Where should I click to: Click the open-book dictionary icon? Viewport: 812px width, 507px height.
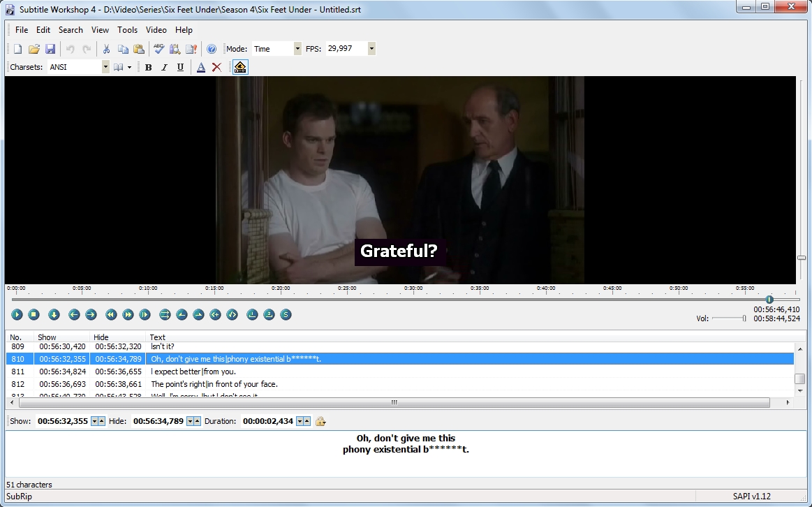tap(119, 67)
